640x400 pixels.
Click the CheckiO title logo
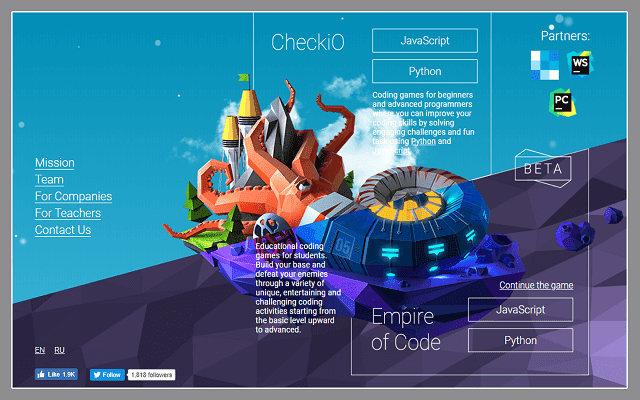tap(308, 42)
